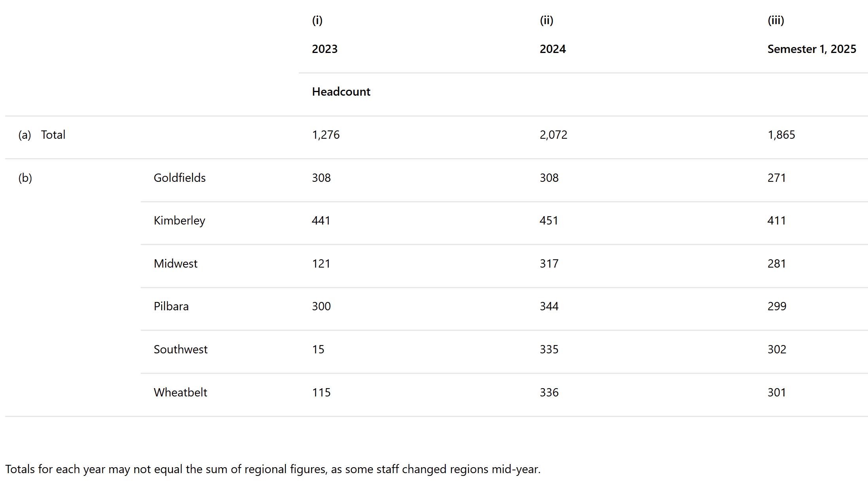The height and width of the screenshot is (483, 868).
Task: Select the Goldfields region label
Action: (179, 178)
